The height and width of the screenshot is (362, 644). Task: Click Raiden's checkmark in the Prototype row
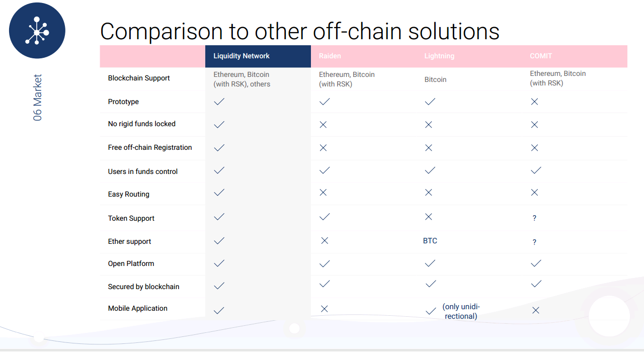(x=325, y=102)
